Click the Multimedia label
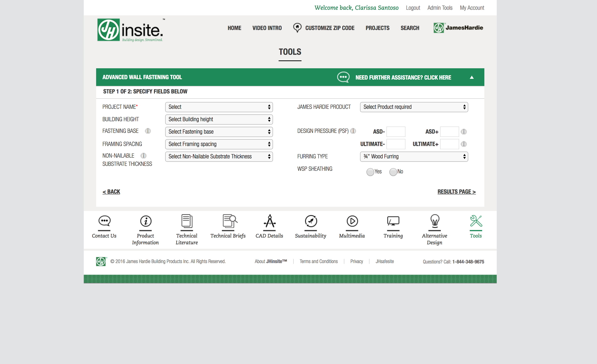 [x=352, y=236]
